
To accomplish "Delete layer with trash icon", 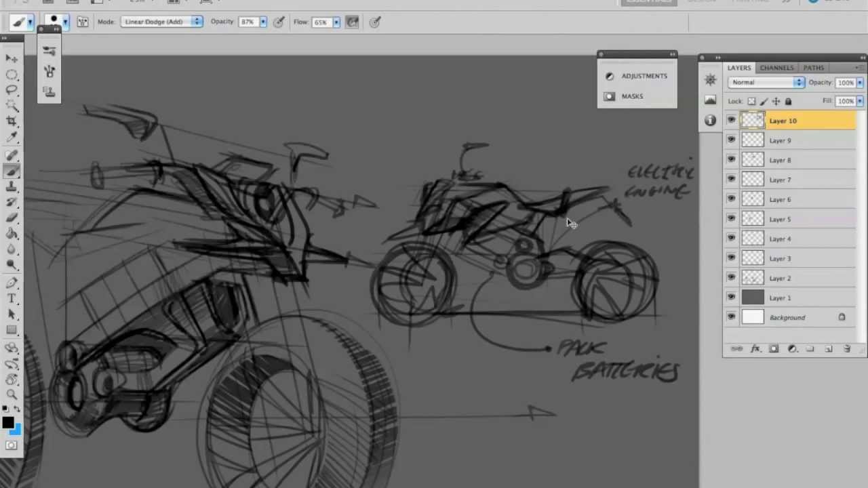I will [847, 349].
